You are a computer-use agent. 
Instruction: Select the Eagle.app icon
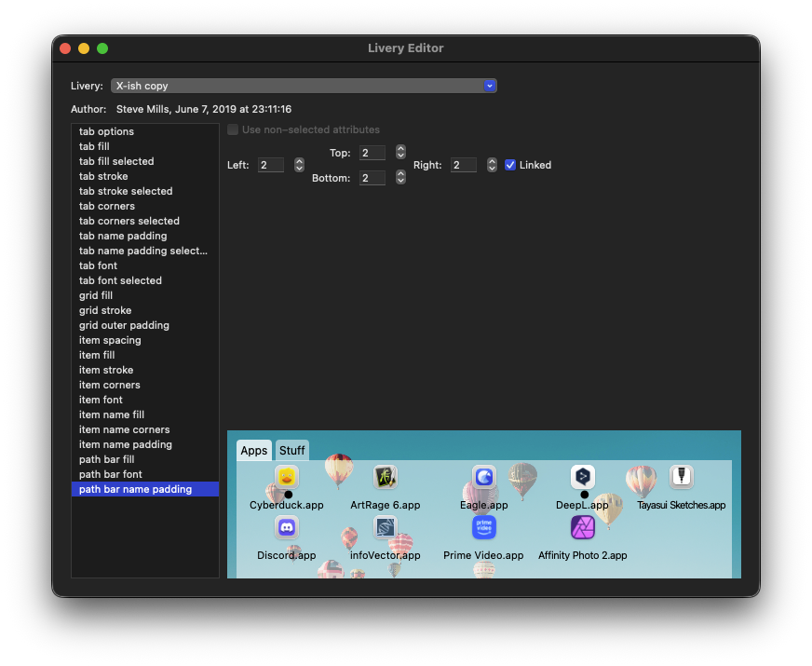coord(484,477)
